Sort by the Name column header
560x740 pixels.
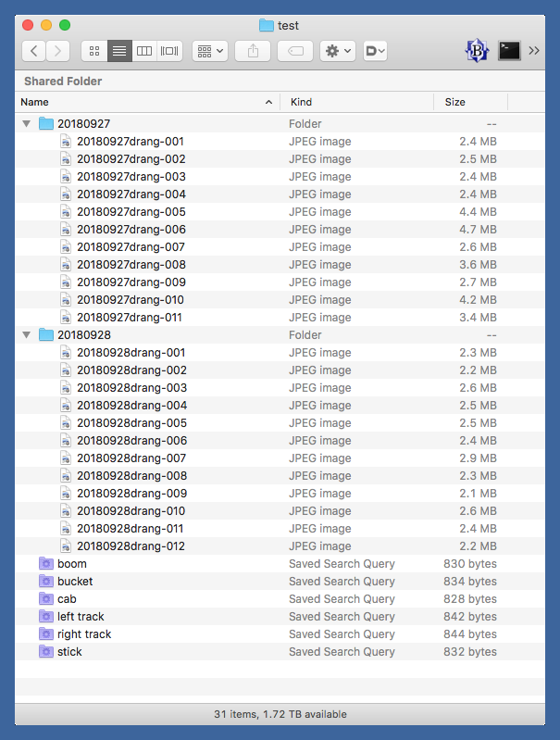[139, 102]
